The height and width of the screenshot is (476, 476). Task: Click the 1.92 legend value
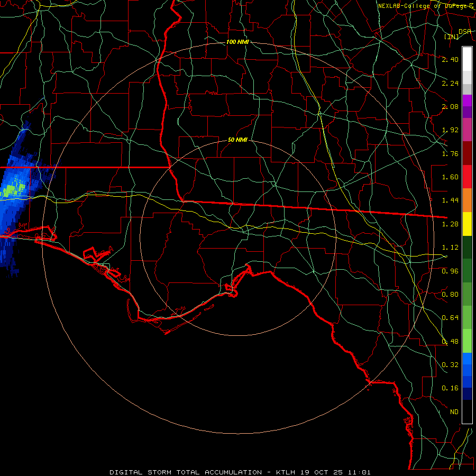point(450,130)
